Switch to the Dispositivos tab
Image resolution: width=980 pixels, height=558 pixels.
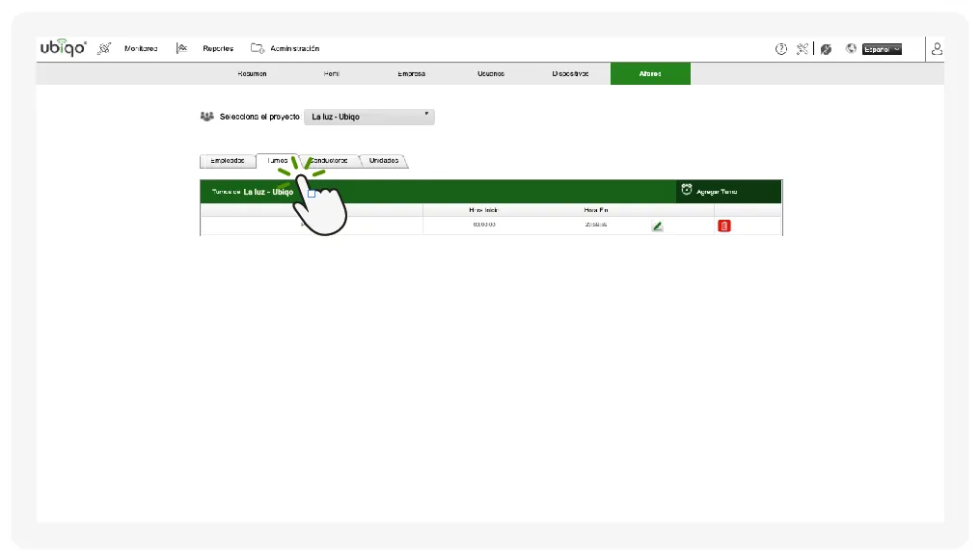point(570,73)
